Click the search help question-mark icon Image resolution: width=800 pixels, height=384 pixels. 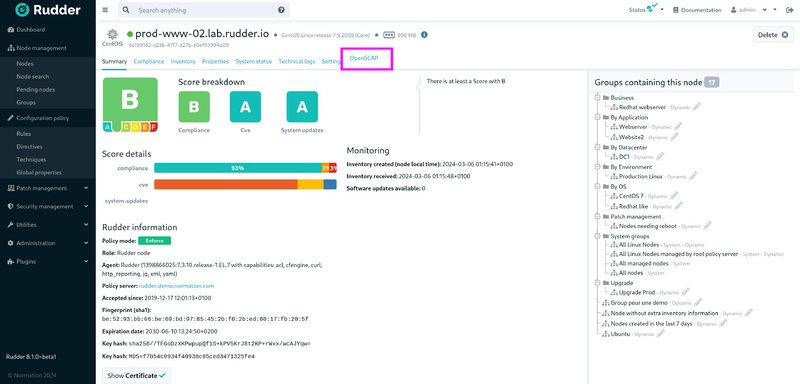(x=281, y=10)
